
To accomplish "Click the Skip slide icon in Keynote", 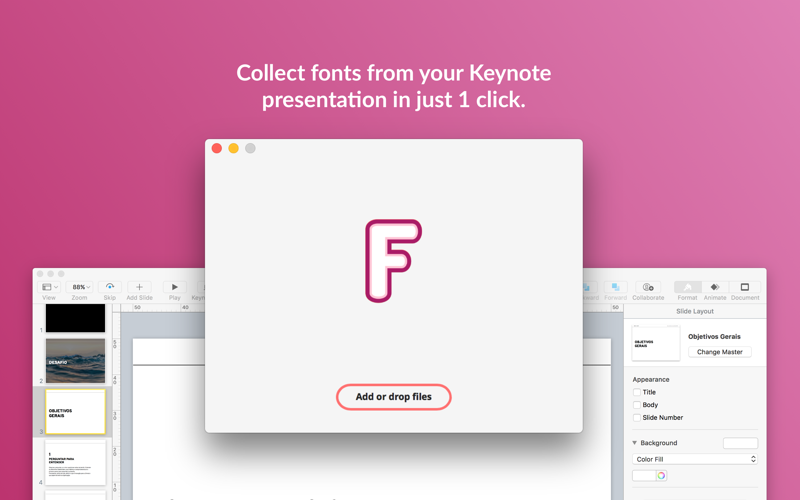I will coord(110,287).
